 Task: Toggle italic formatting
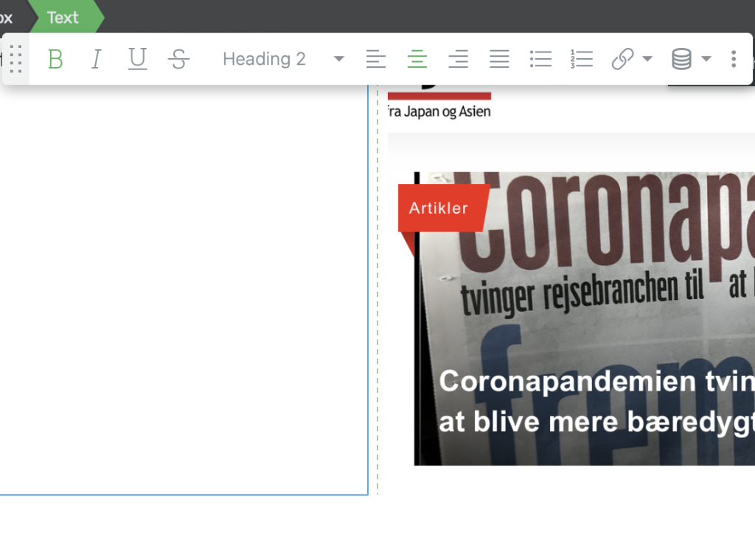(97, 59)
